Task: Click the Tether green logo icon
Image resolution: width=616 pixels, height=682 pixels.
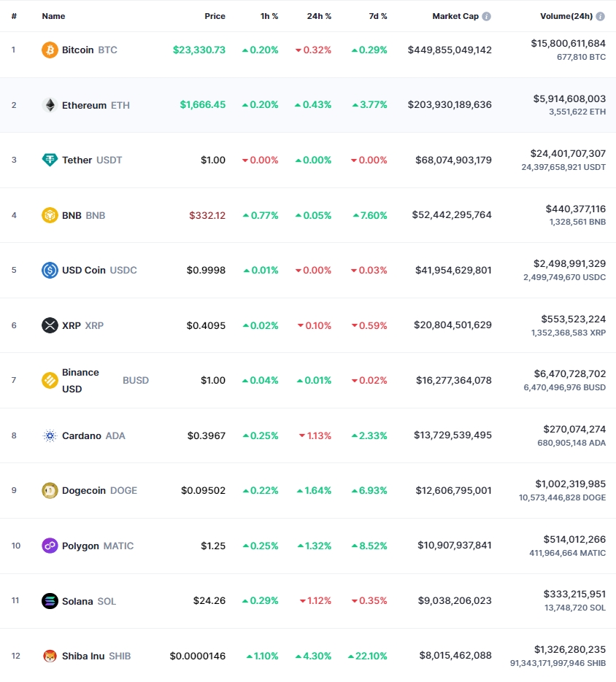Action: (x=50, y=160)
